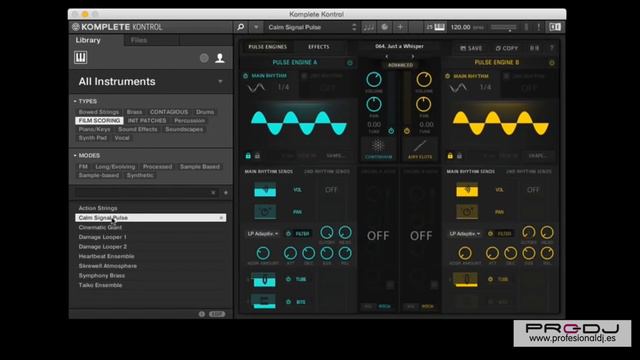Open the Continuum sound source thumbnail
Image resolution: width=640 pixels, height=360 pixels.
[x=378, y=148]
